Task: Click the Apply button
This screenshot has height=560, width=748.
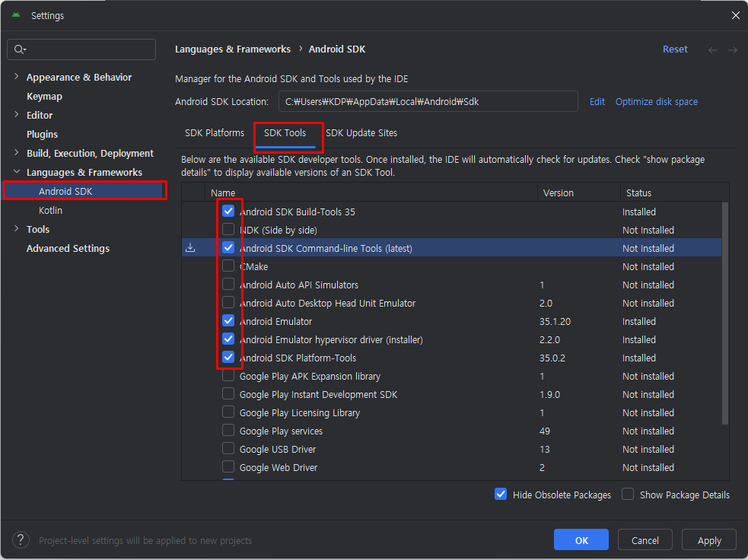Action: 709,540
